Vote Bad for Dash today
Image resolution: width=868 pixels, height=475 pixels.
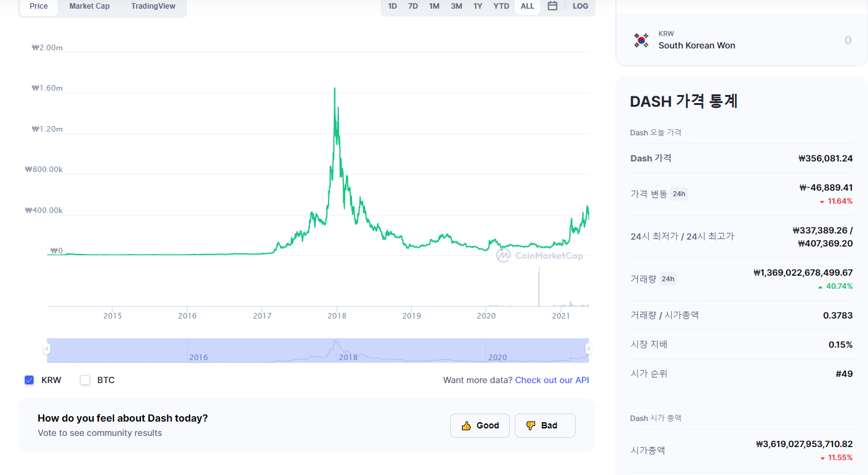coord(545,426)
